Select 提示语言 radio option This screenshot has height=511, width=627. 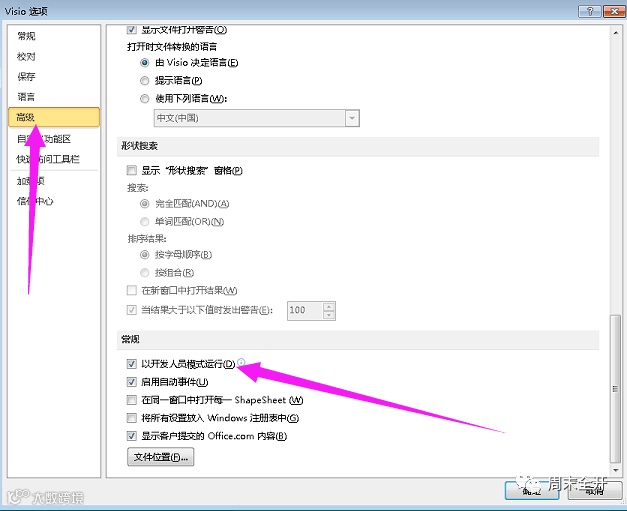144,81
